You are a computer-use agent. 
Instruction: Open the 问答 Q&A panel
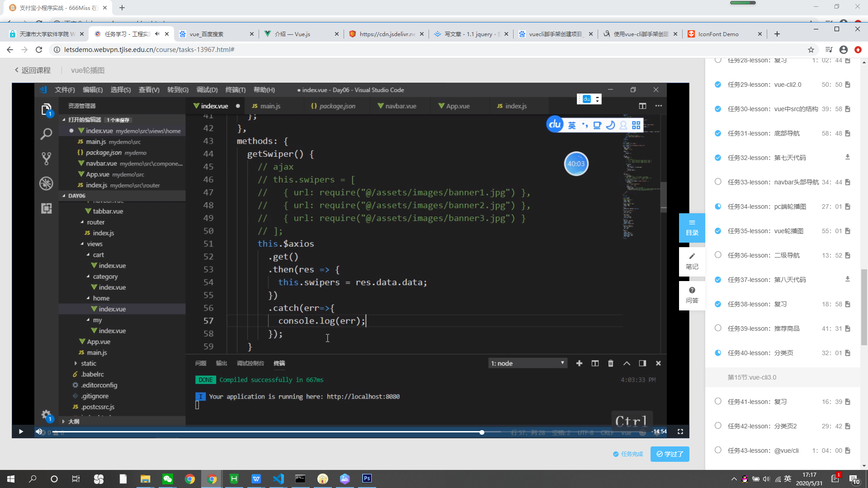pos(692,296)
